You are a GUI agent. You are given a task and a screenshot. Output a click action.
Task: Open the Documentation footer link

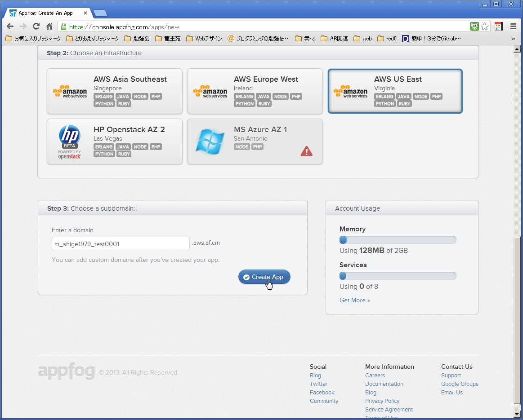click(384, 384)
